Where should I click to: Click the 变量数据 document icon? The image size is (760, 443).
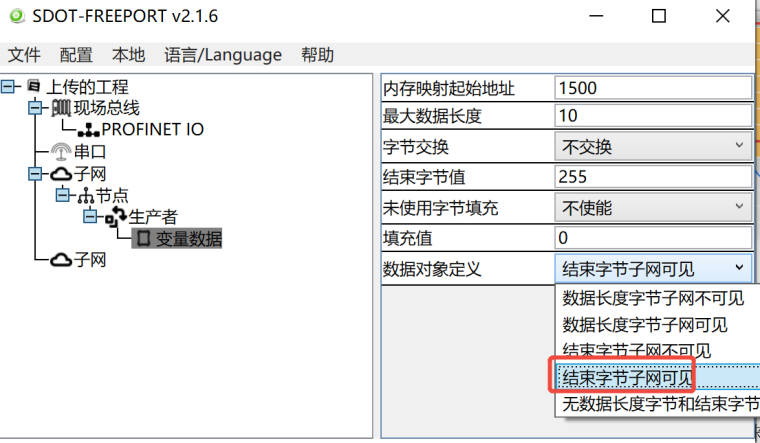pos(143,238)
